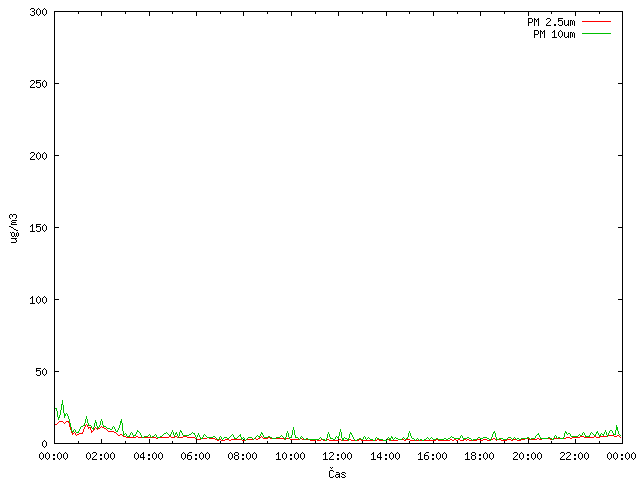Click the 100 y-axis label

pyautogui.click(x=38, y=300)
